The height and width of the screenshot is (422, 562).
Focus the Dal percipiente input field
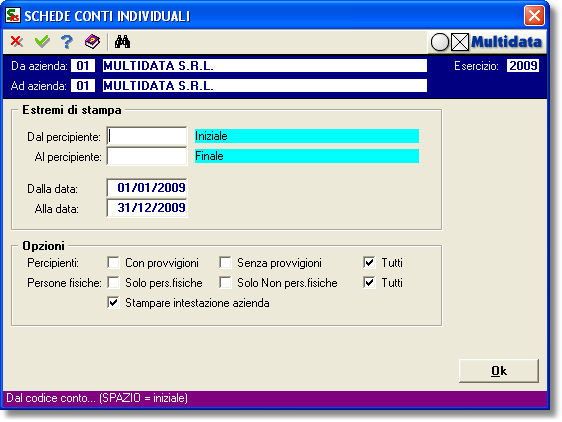pyautogui.click(x=147, y=136)
